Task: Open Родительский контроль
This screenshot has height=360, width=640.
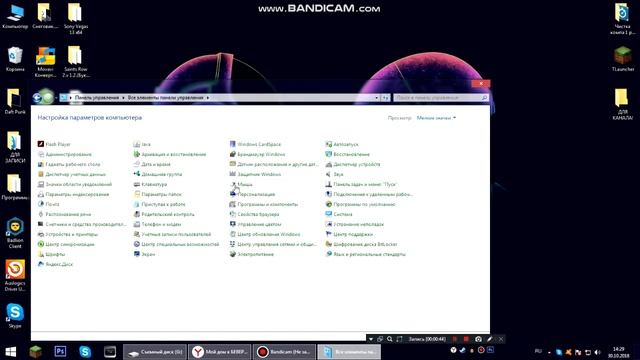Action: pos(164,214)
